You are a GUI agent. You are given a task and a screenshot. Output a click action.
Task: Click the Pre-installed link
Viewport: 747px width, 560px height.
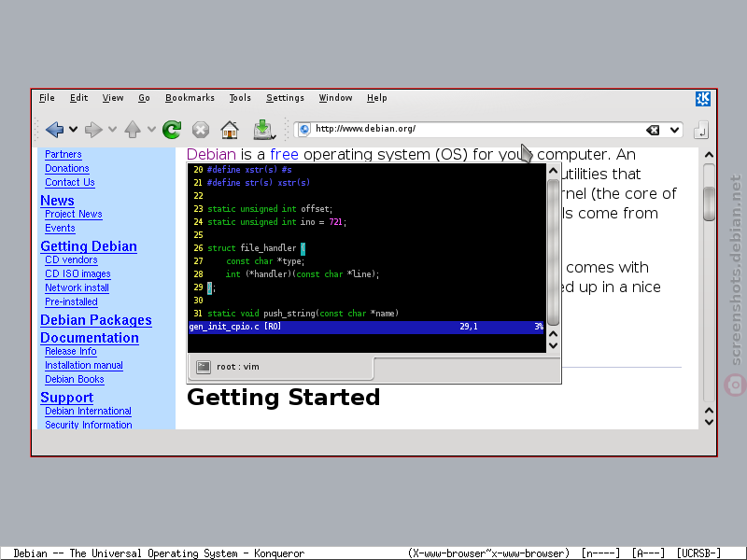coord(72,301)
